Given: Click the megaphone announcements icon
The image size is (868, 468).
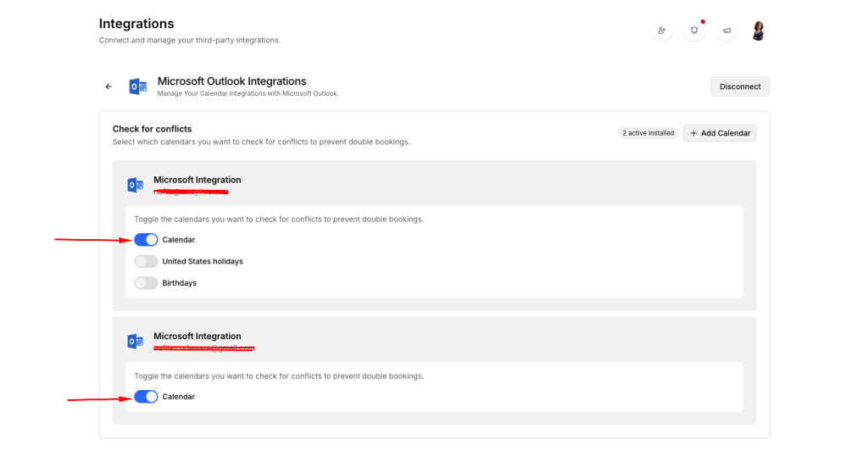Looking at the screenshot, I should click(726, 31).
